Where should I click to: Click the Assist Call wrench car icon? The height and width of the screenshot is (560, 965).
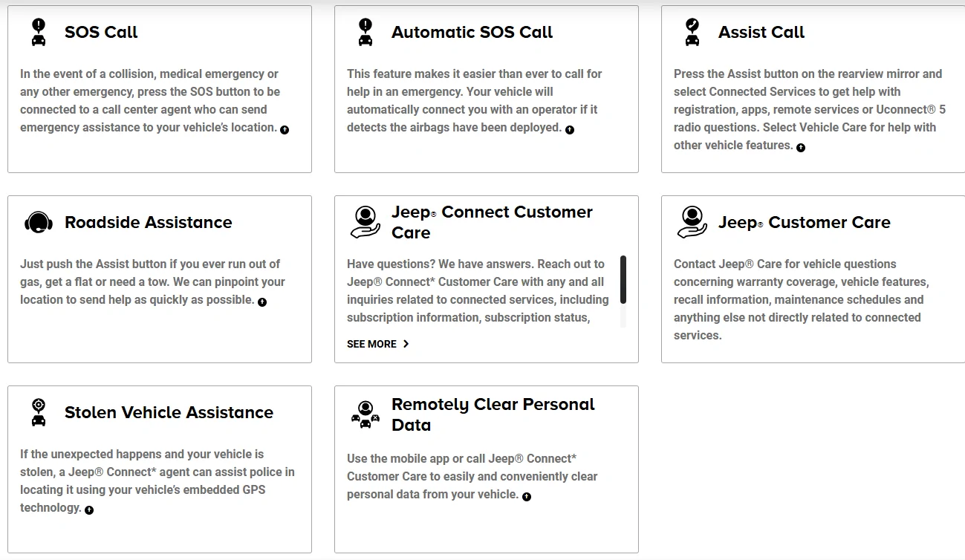click(x=692, y=32)
